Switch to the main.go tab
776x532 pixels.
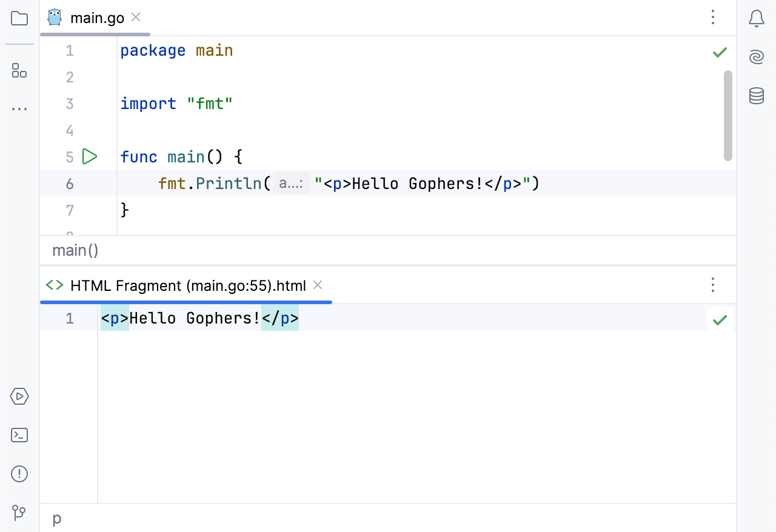97,18
